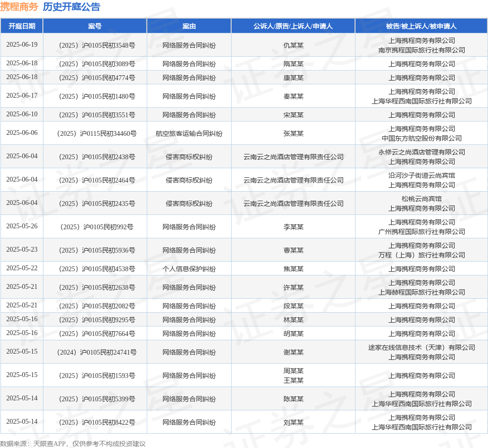Select the 公诉人/原告/上诉人/申请人 column header
This screenshot has height=448, width=488.
[x=293, y=26]
